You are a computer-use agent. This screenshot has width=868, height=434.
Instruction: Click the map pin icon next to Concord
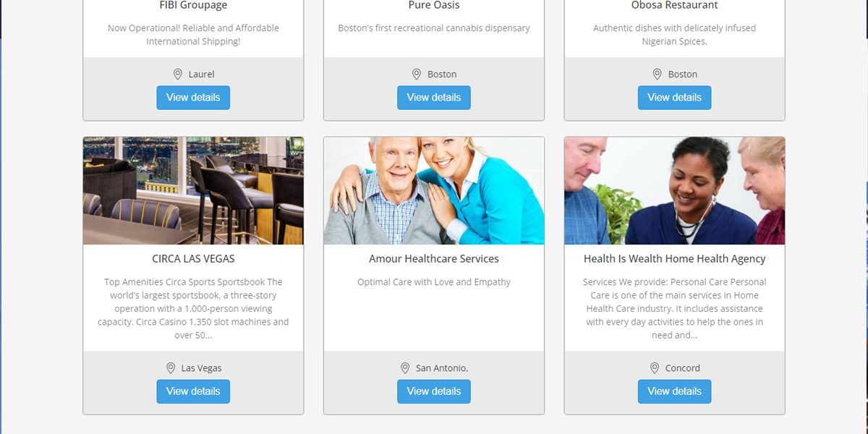pos(655,368)
